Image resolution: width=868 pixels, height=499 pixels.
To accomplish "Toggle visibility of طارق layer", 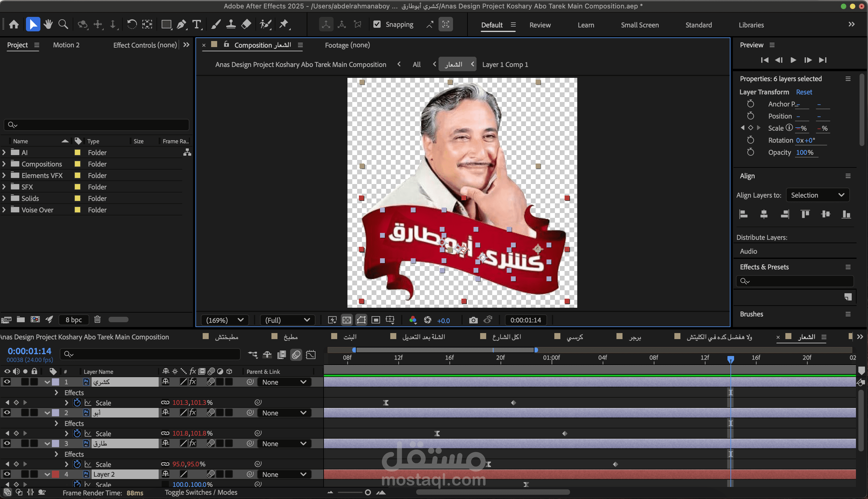I will 7,443.
